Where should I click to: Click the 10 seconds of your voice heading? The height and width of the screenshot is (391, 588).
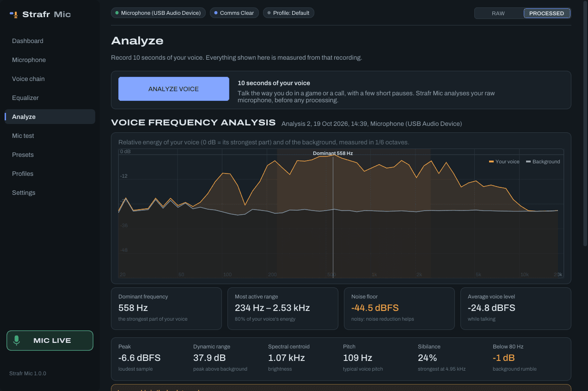274,83
